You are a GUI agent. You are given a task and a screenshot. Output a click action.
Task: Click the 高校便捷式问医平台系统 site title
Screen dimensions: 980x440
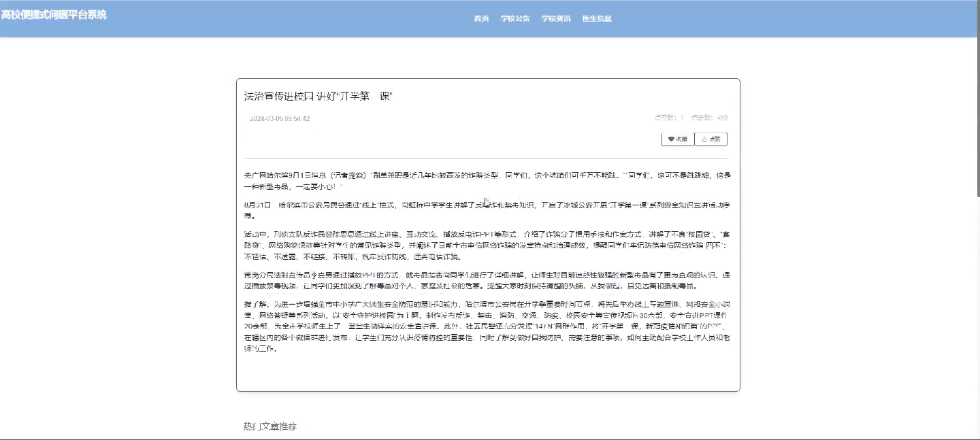point(54,14)
